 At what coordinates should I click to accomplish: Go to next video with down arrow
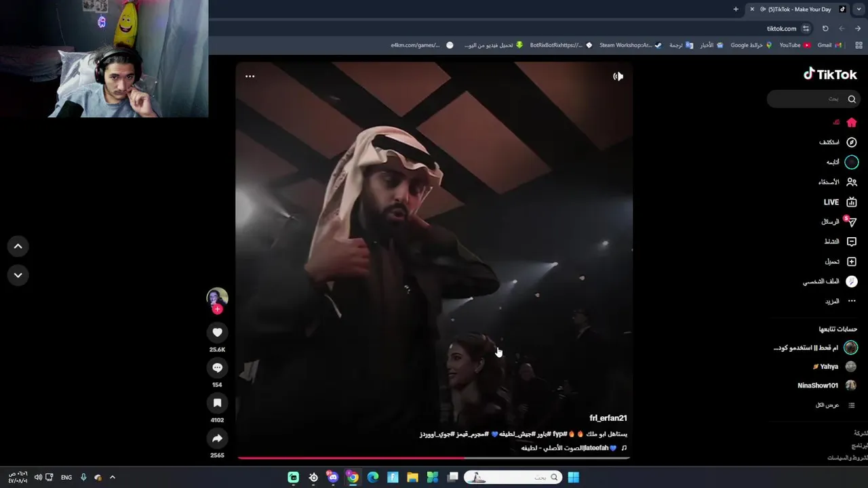tap(18, 275)
